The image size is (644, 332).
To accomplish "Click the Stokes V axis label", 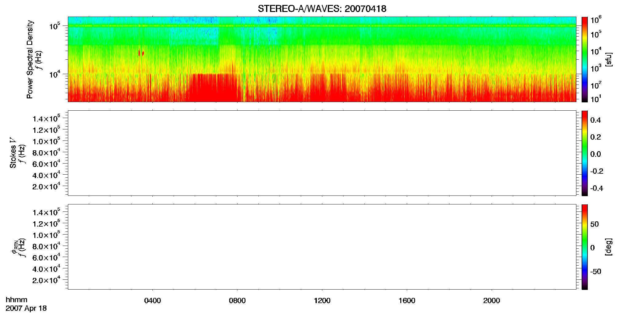I will tap(13, 153).
